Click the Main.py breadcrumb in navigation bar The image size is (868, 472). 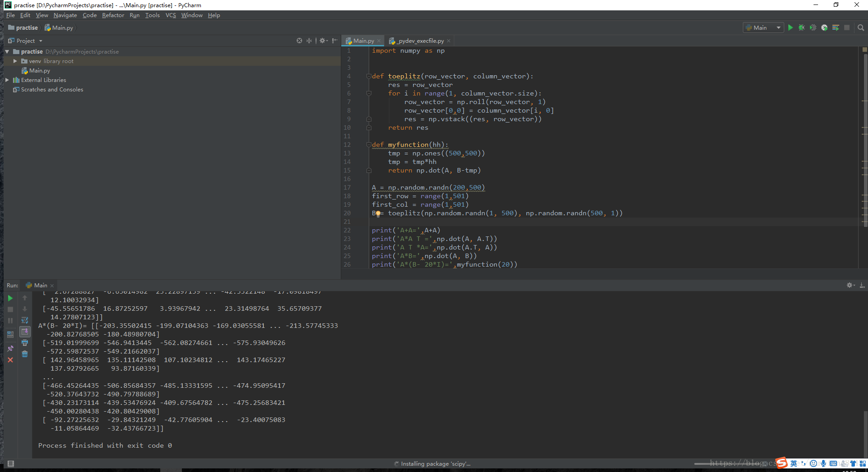click(59, 28)
